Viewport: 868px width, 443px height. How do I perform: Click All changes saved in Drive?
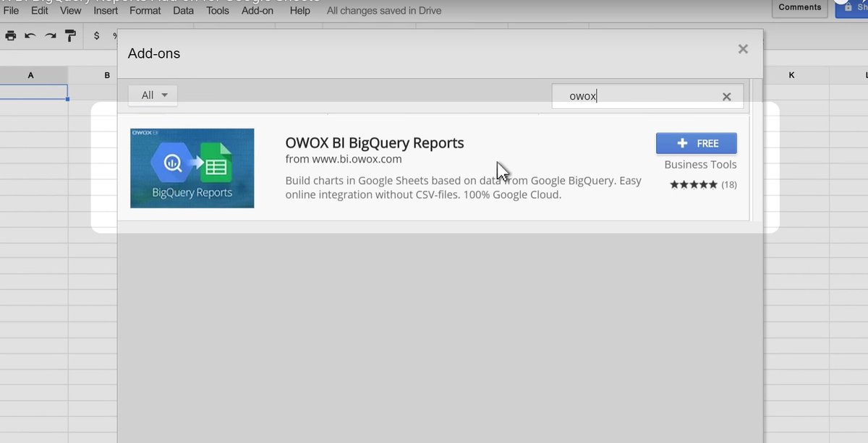pyautogui.click(x=384, y=11)
